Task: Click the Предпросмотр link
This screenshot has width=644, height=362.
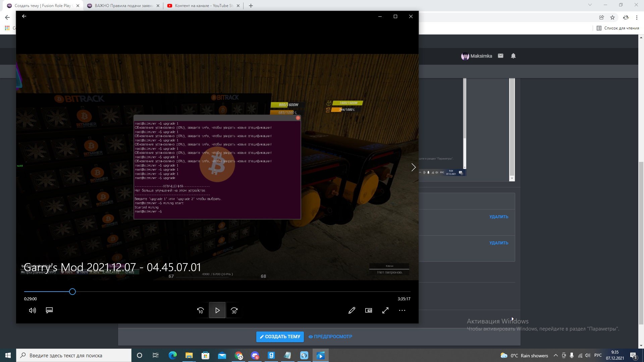Action: tap(330, 337)
